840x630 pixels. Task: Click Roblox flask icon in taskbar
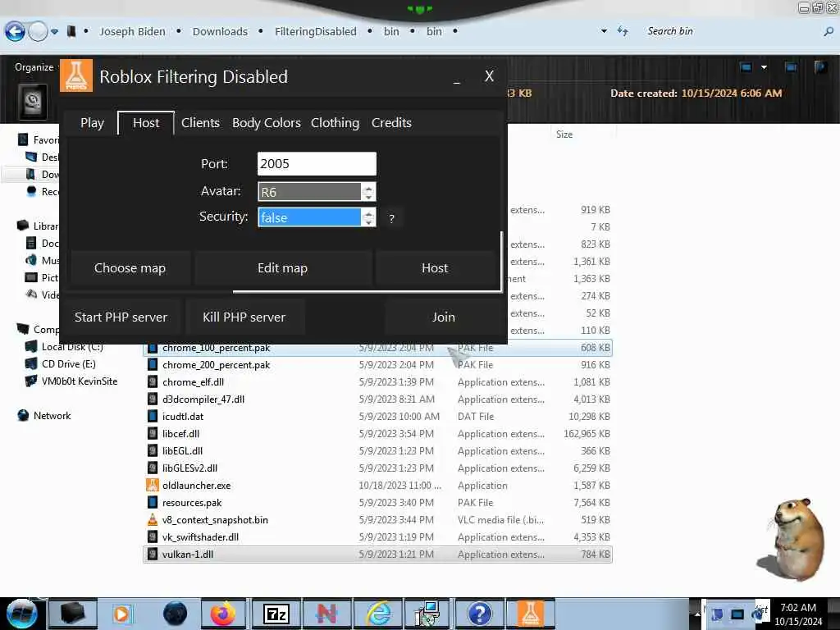[x=531, y=614]
